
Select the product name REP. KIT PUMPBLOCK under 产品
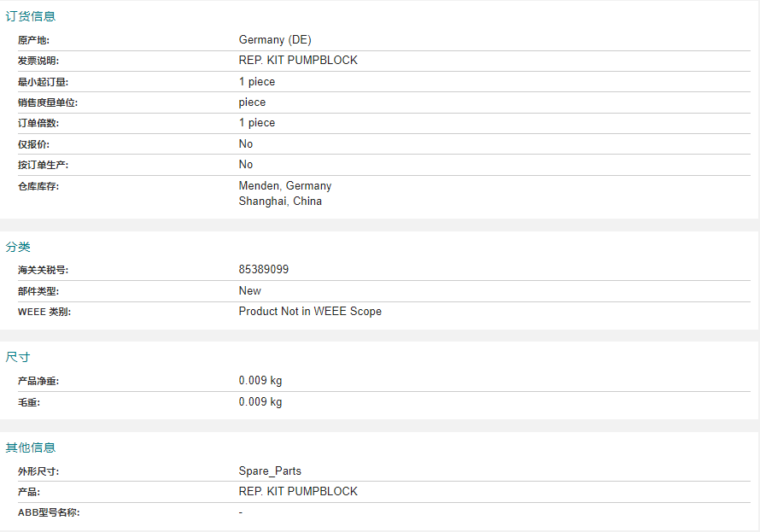pyautogui.click(x=298, y=491)
